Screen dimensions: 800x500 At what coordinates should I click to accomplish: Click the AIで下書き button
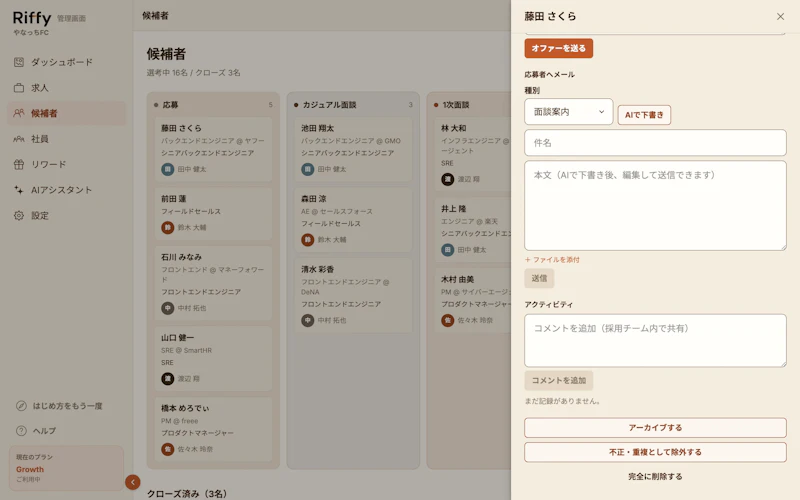[644, 115]
